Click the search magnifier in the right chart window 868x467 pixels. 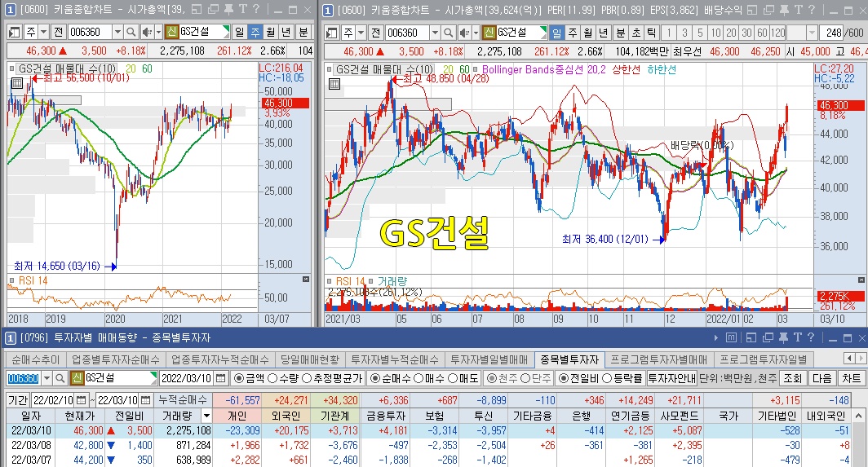[449, 33]
